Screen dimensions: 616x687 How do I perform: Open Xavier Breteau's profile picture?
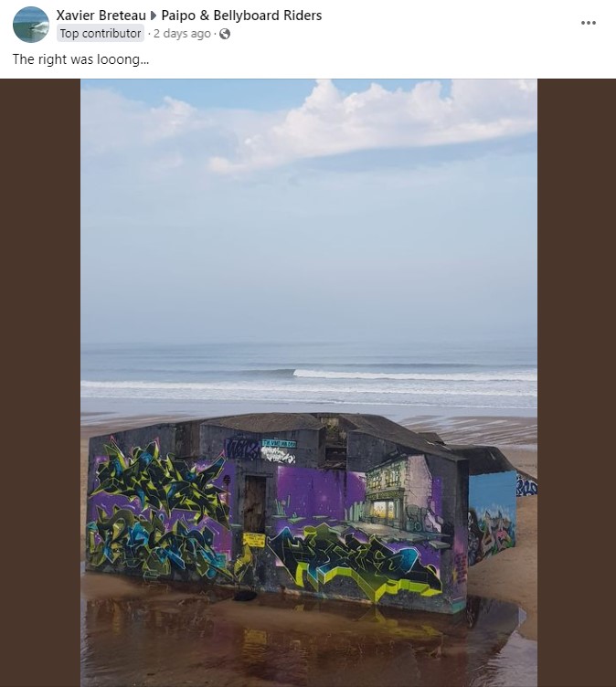(x=31, y=25)
